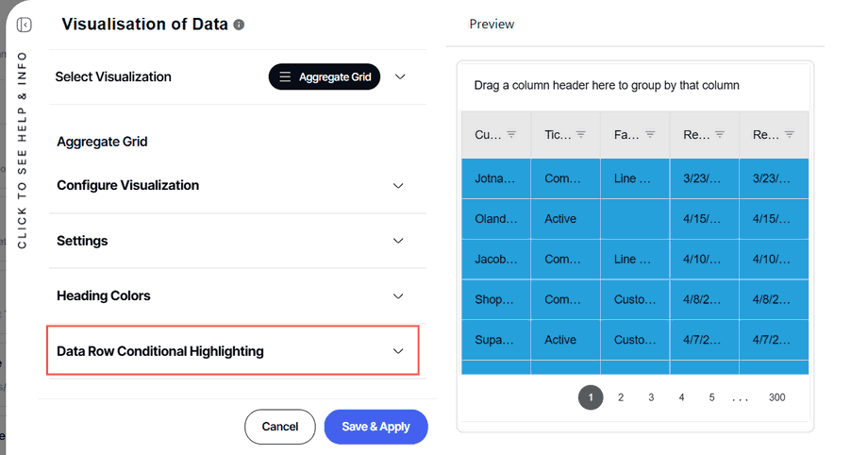
Task: Click the Cancel button
Action: click(280, 427)
